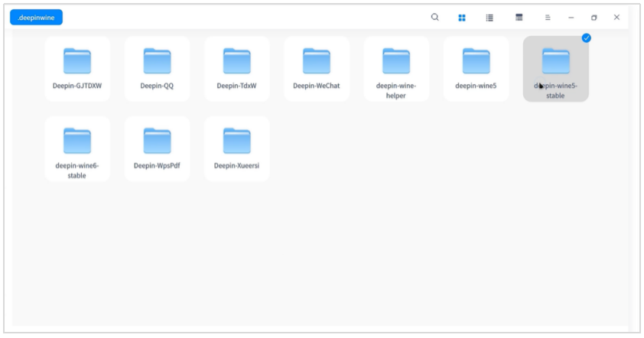Select the deepin-wine5 folder
This screenshot has height=338, width=644.
click(x=476, y=62)
